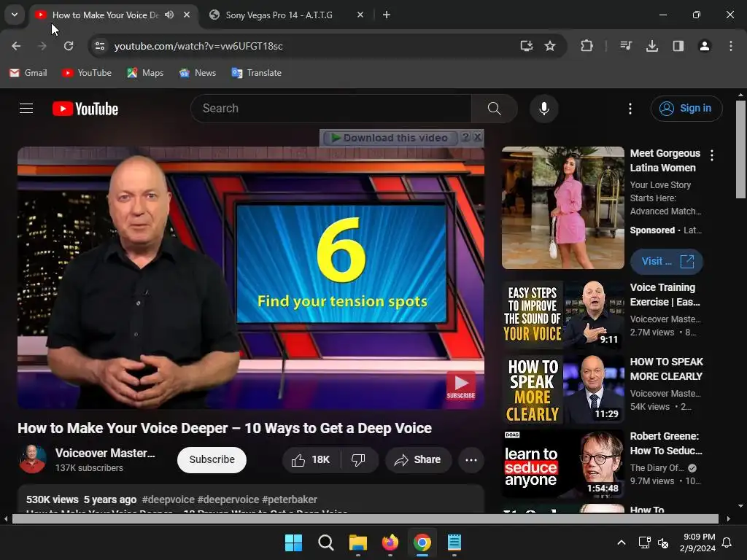The image size is (747, 560).
Task: Open notifications bell in taskbar
Action: [x=727, y=542]
